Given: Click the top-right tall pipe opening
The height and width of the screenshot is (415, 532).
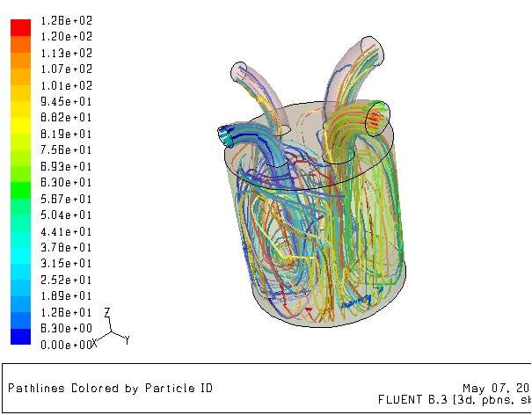Looking at the screenshot, I should pyautogui.click(x=374, y=50).
